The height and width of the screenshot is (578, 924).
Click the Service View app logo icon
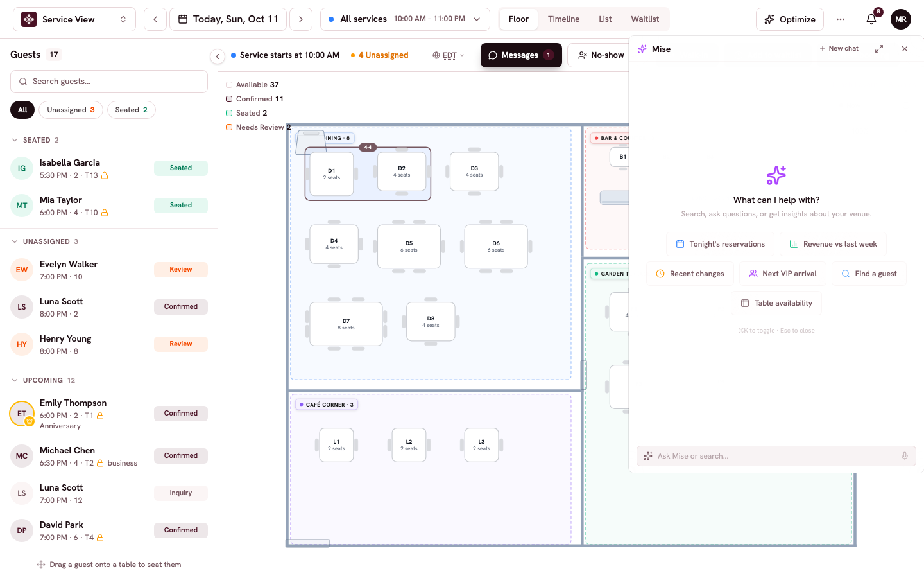click(x=29, y=19)
